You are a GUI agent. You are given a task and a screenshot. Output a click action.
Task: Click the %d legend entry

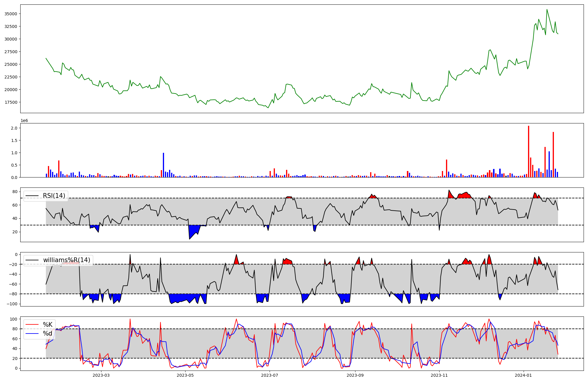[48, 334]
